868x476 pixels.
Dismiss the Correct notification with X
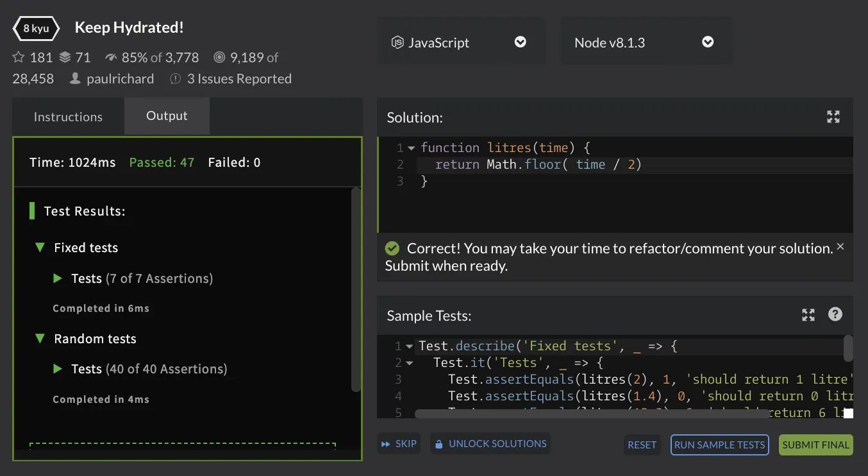point(840,246)
